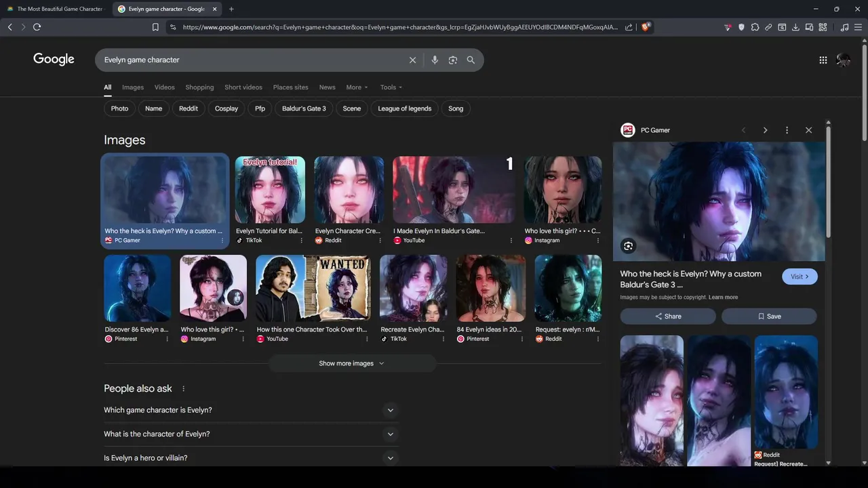Image resolution: width=868 pixels, height=488 pixels.
Task: Close the PC Gamer image preview panel
Action: 808,130
